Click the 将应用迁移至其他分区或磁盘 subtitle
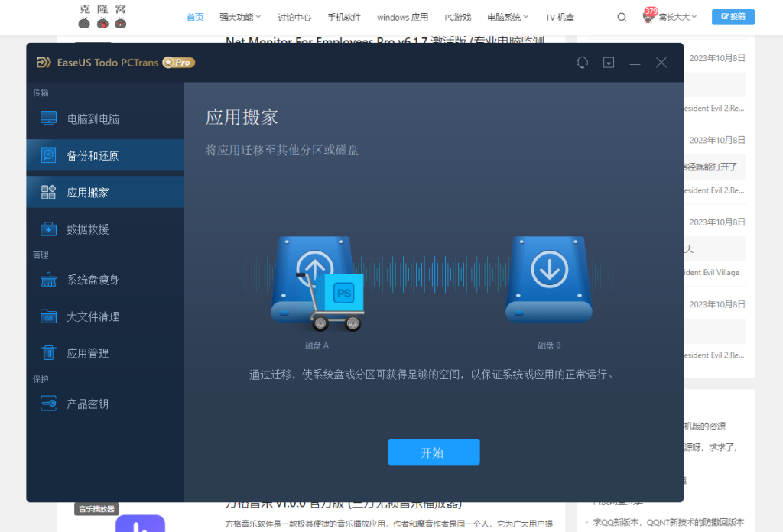 pyautogui.click(x=282, y=151)
